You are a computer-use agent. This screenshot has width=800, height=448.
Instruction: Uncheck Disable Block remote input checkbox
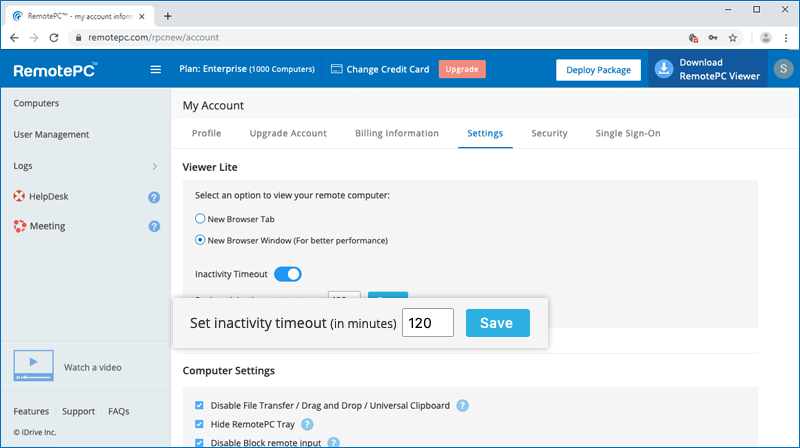pos(199,442)
